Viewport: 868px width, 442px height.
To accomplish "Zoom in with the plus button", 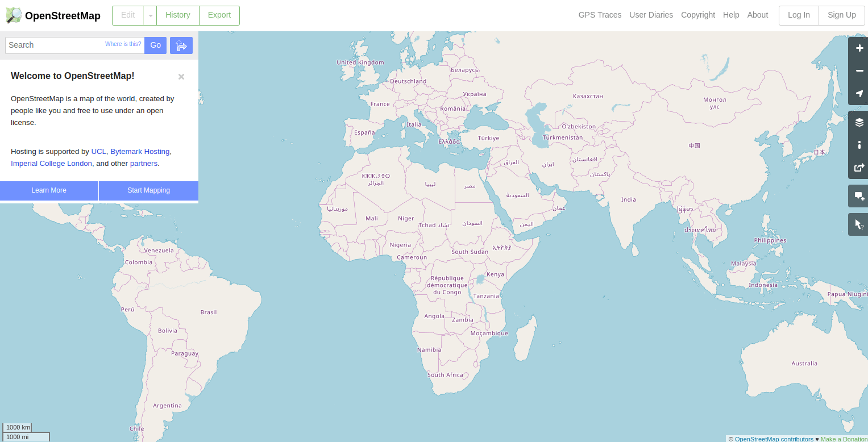I will tap(859, 48).
